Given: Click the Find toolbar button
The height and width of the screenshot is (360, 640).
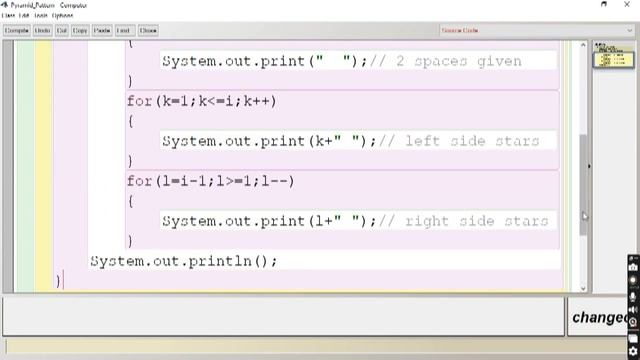Looking at the screenshot, I should (x=124, y=31).
